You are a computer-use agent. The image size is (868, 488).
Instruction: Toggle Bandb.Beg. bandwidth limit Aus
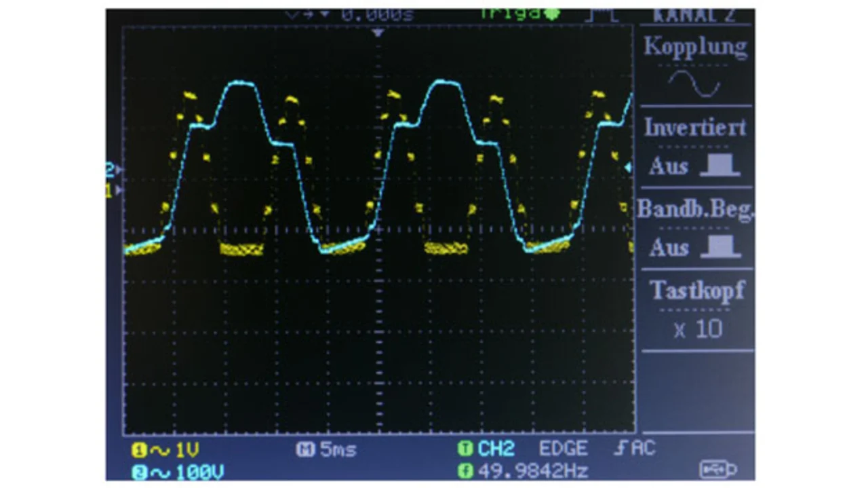[694, 247]
